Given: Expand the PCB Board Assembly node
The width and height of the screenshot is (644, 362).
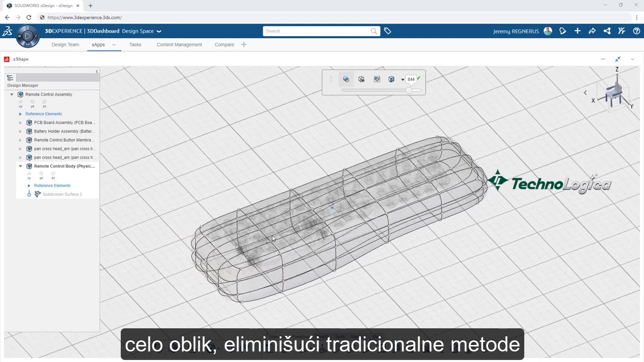Looking at the screenshot, I should (21, 123).
